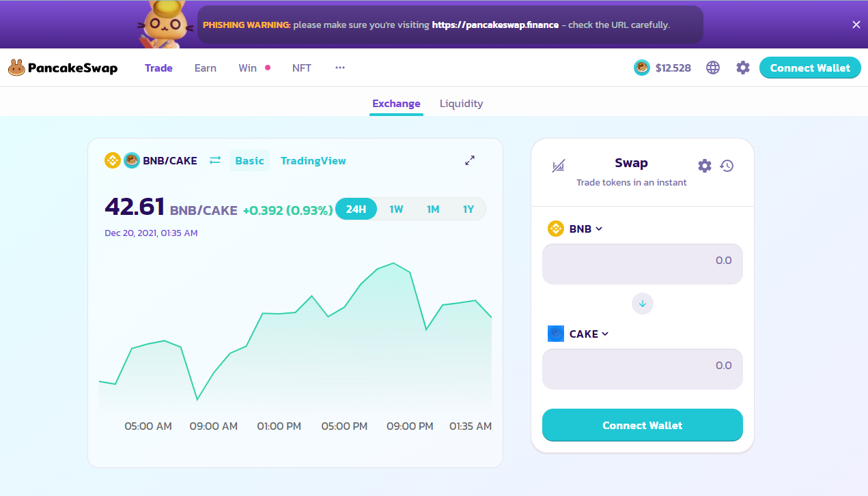Click the PancakeSwap bunny logo

coord(17,68)
